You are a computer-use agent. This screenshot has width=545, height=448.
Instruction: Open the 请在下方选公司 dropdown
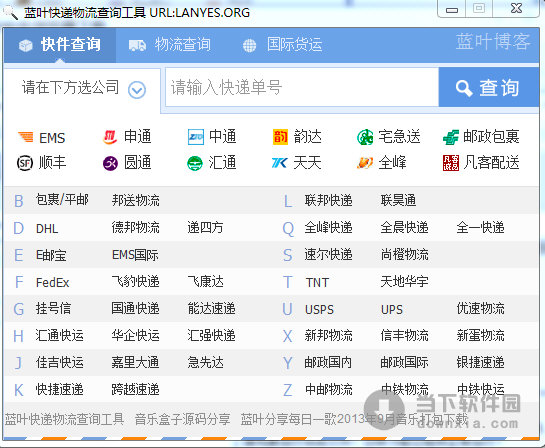82,89
